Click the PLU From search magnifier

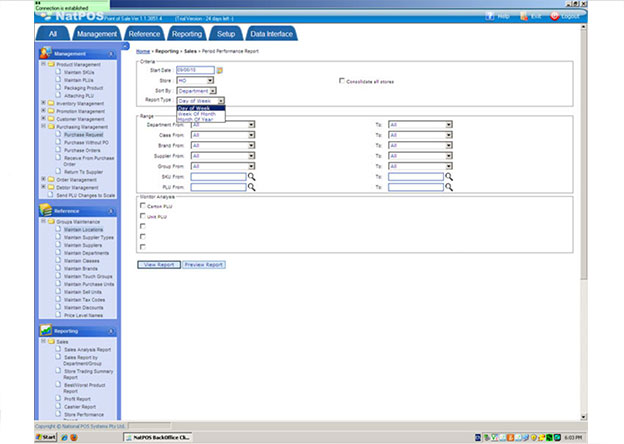[x=252, y=187]
